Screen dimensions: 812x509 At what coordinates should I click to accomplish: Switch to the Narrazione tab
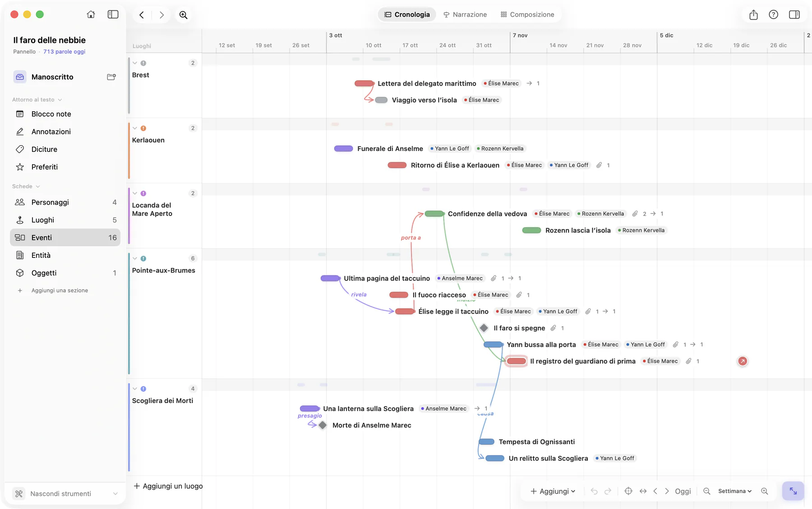click(465, 14)
